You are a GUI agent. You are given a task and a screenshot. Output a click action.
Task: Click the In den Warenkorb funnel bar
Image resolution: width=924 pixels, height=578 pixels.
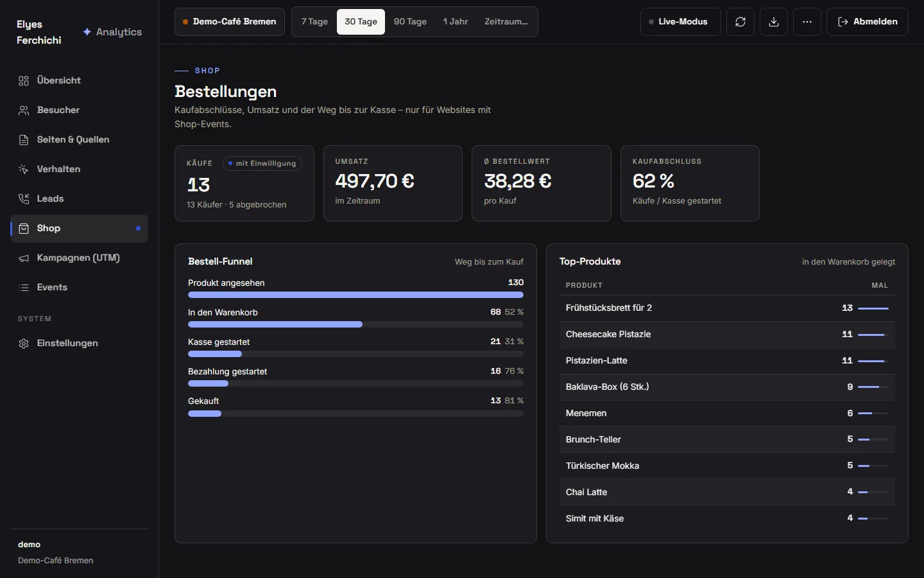pos(355,325)
